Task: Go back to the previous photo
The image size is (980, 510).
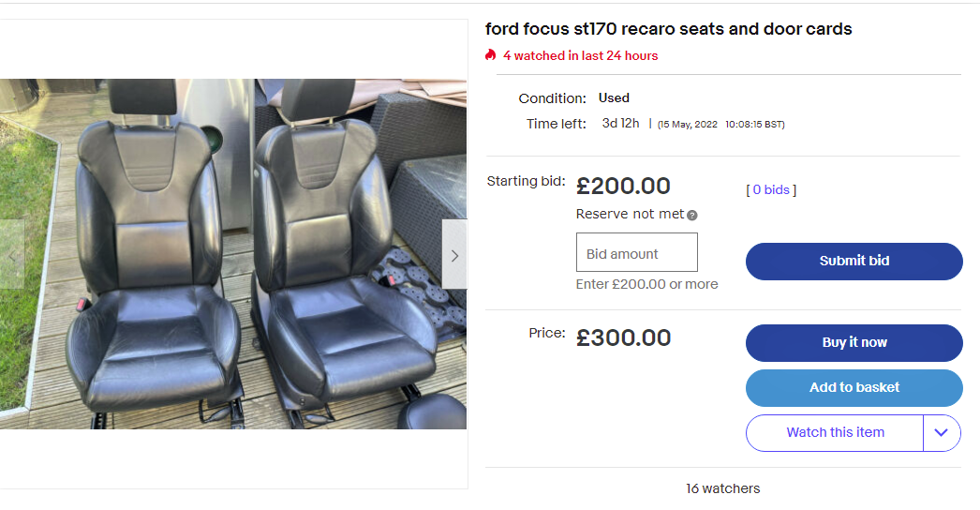Action: 11,255
